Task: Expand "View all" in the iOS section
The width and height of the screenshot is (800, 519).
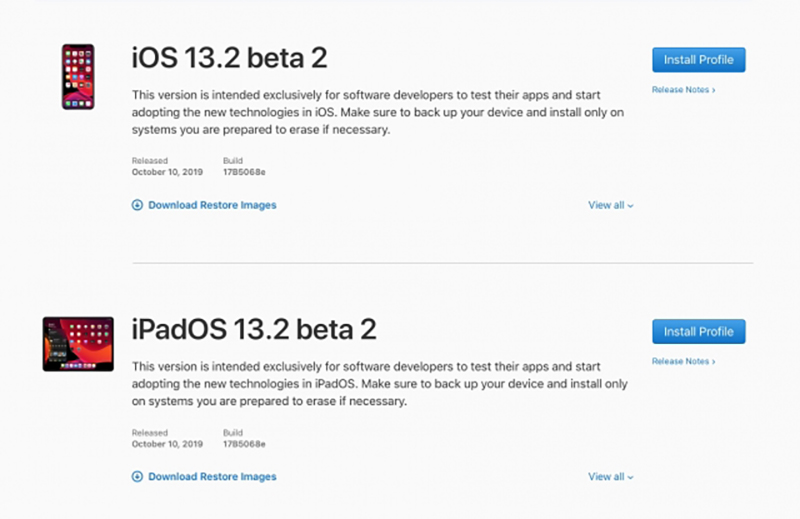Action: 610,205
